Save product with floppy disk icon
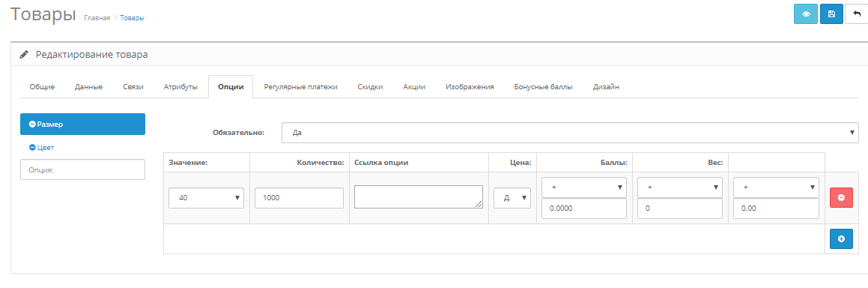868x288 pixels. tap(831, 13)
